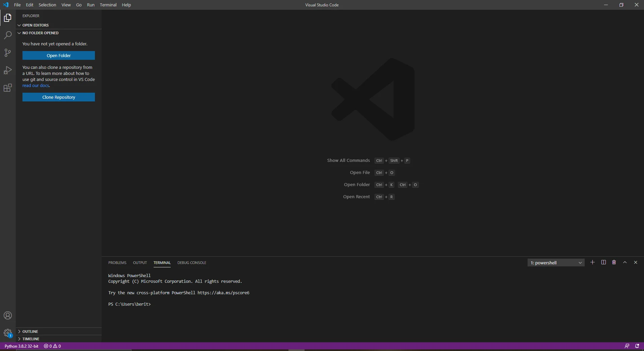This screenshot has width=644, height=351.
Task: Create a new terminal with plus icon
Action: 593,262
